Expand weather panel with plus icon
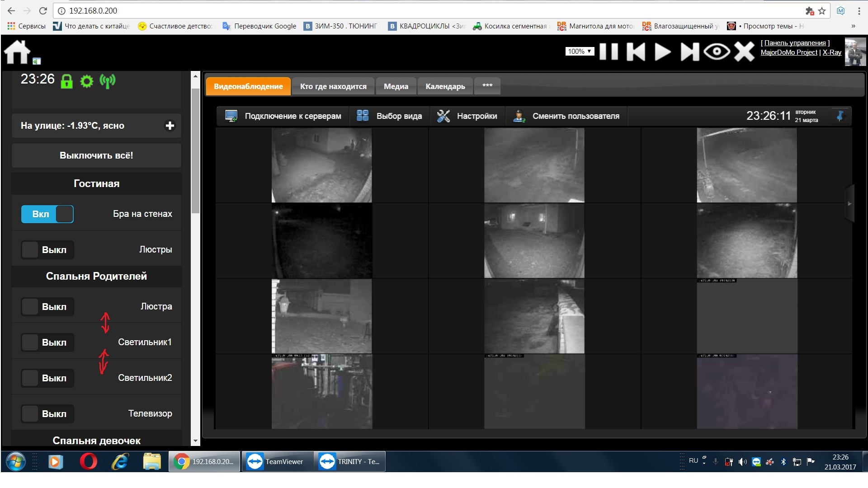The height and width of the screenshot is (488, 868). pyautogui.click(x=170, y=126)
